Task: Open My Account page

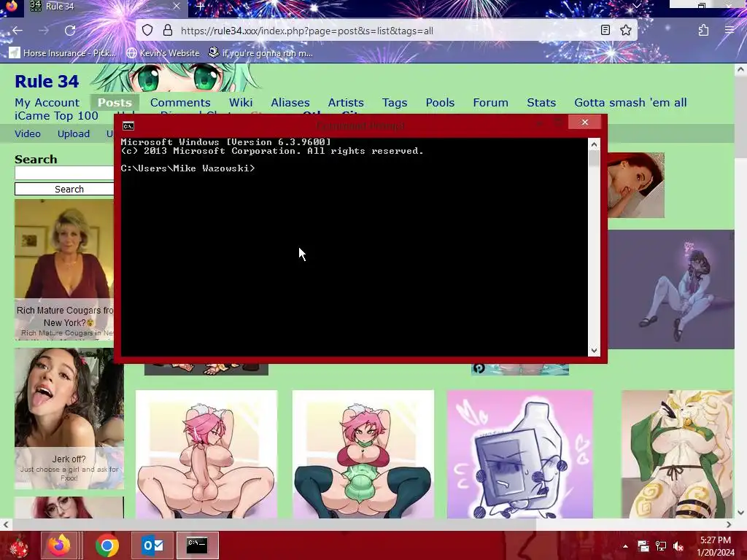Action: point(47,102)
